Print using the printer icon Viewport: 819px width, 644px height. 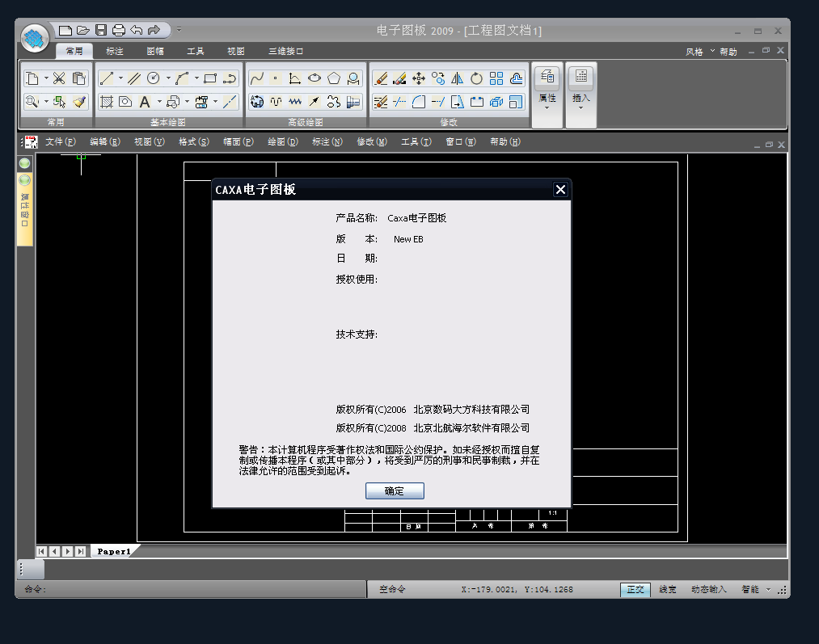(x=119, y=30)
